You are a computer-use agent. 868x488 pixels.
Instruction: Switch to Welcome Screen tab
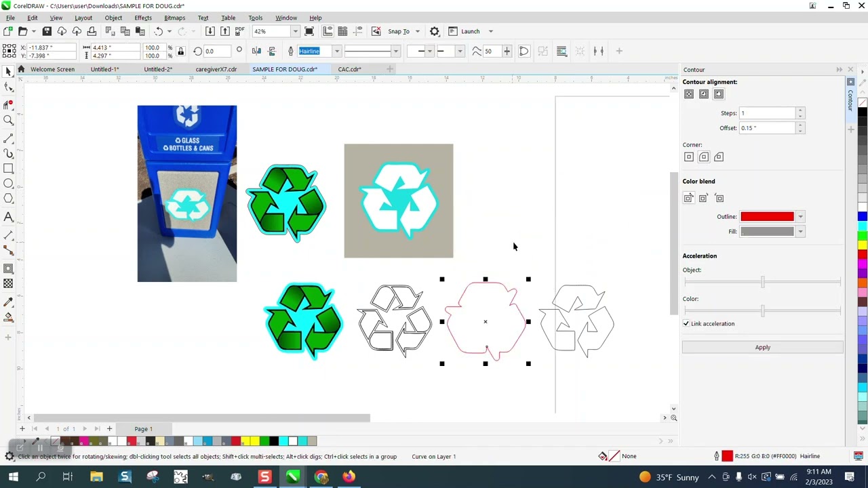click(x=52, y=69)
